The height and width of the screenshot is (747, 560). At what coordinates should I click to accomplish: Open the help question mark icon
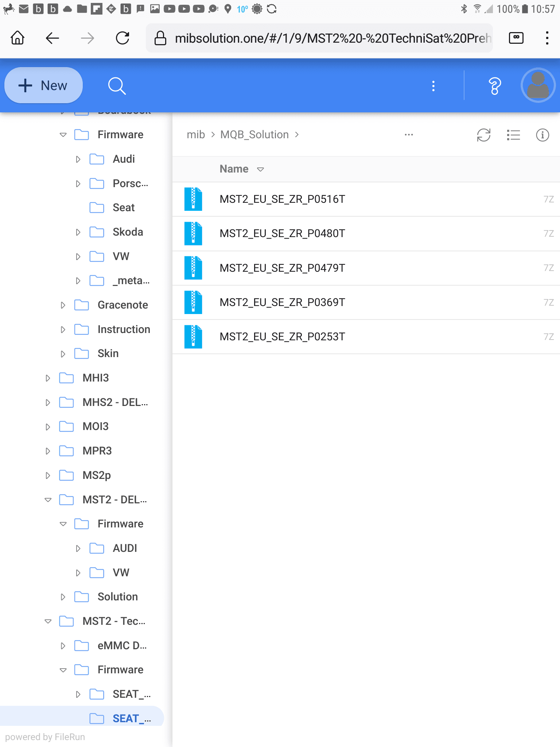point(494,86)
